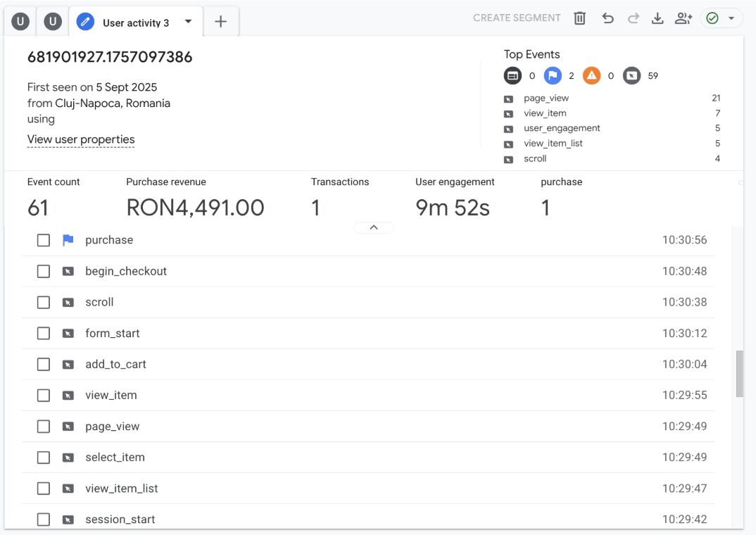756x535 pixels.
Task: Click the 10:30:04 timestamp
Action: 684,365
